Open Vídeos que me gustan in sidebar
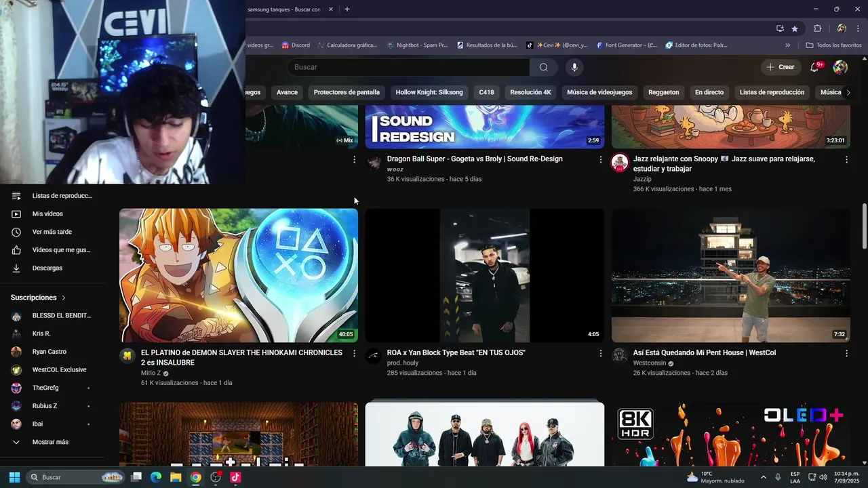The image size is (868, 488). pos(52,250)
